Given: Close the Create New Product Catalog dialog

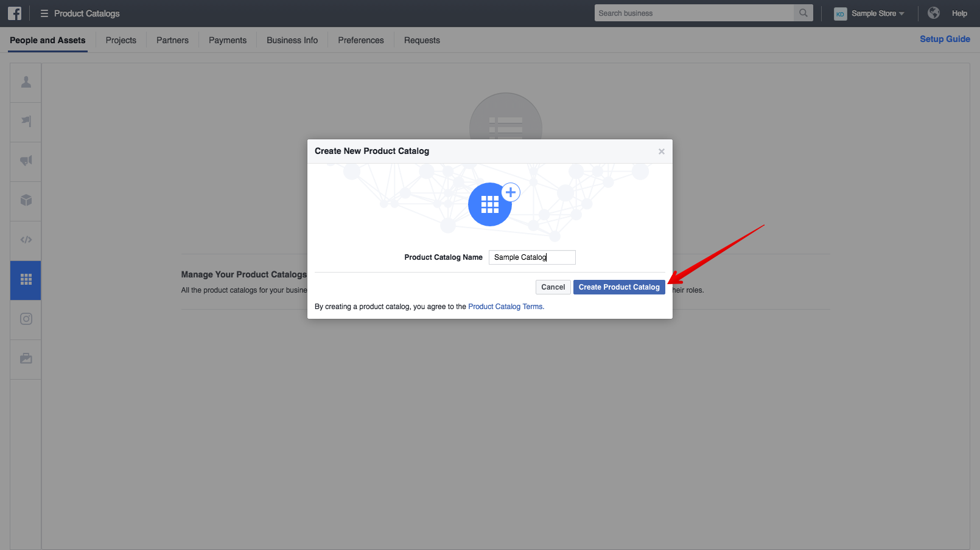Looking at the screenshot, I should coord(662,151).
